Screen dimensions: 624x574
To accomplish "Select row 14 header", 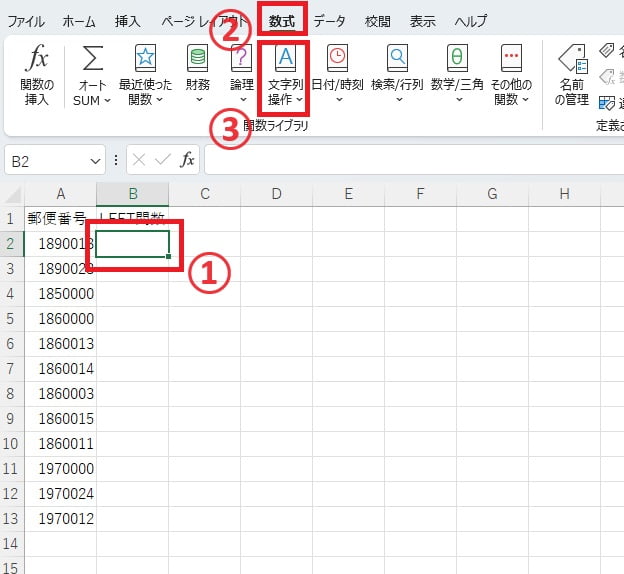I will (12, 544).
